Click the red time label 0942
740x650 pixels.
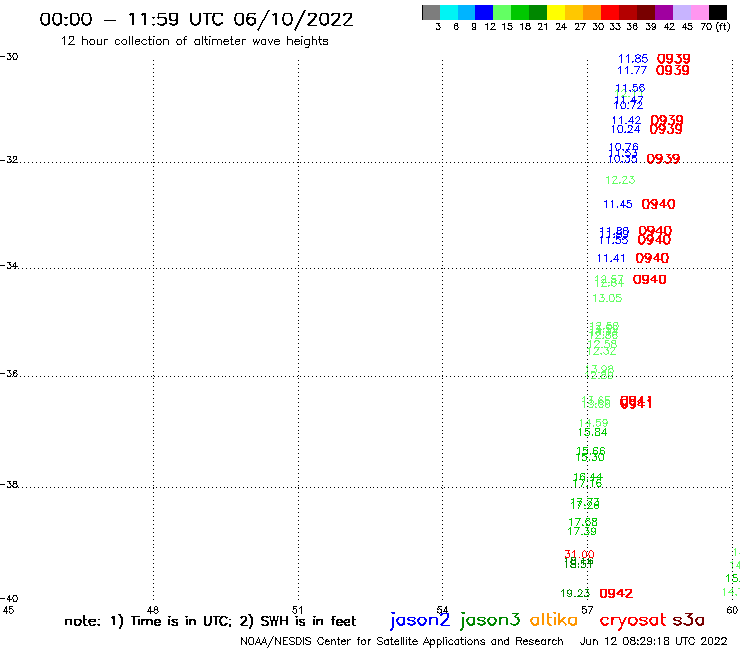(616, 593)
